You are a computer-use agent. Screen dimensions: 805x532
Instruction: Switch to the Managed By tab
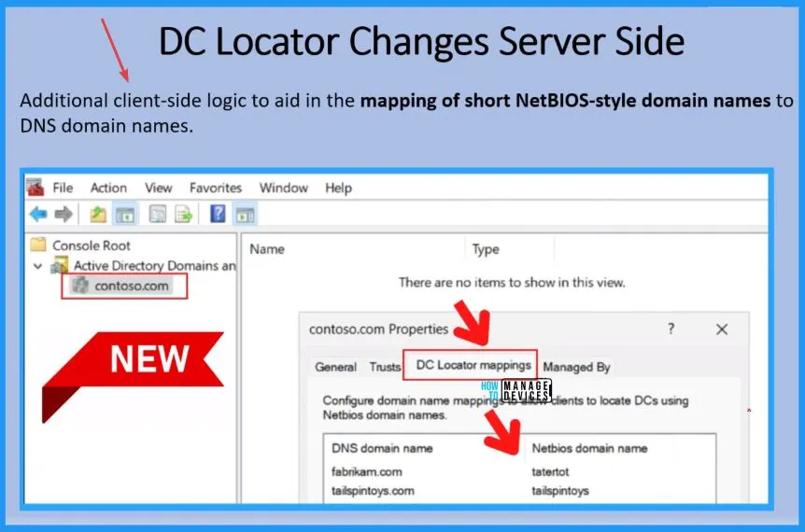point(576,367)
